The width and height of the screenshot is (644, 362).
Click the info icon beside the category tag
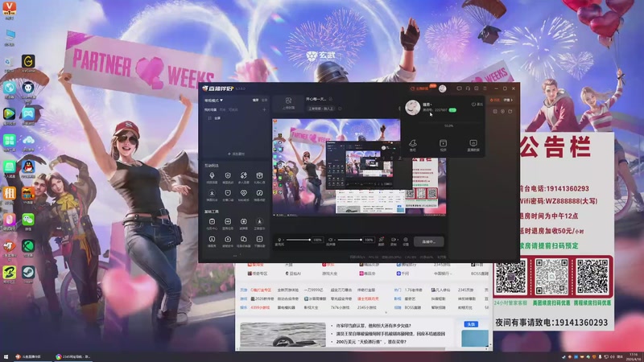pos(340,109)
